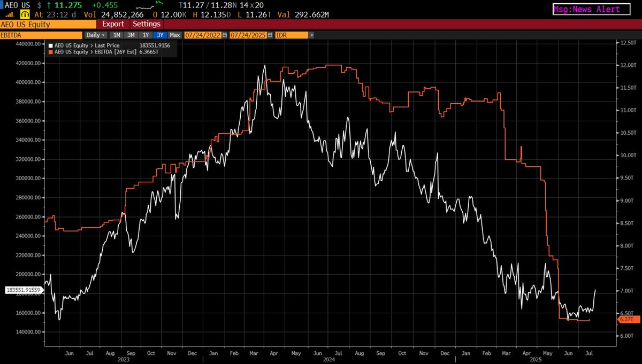Click the Last Price legend entry text
The height and width of the screenshot is (364, 642).
point(87,46)
